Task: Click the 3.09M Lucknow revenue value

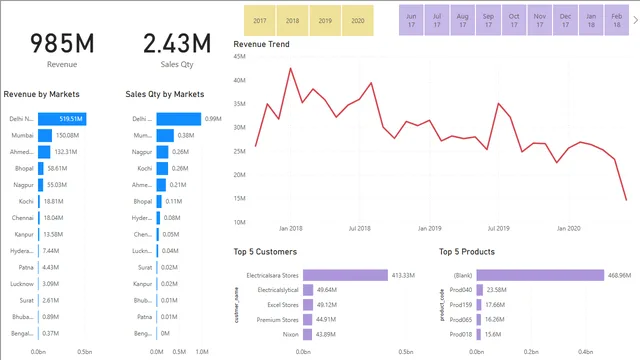Action: (x=51, y=284)
